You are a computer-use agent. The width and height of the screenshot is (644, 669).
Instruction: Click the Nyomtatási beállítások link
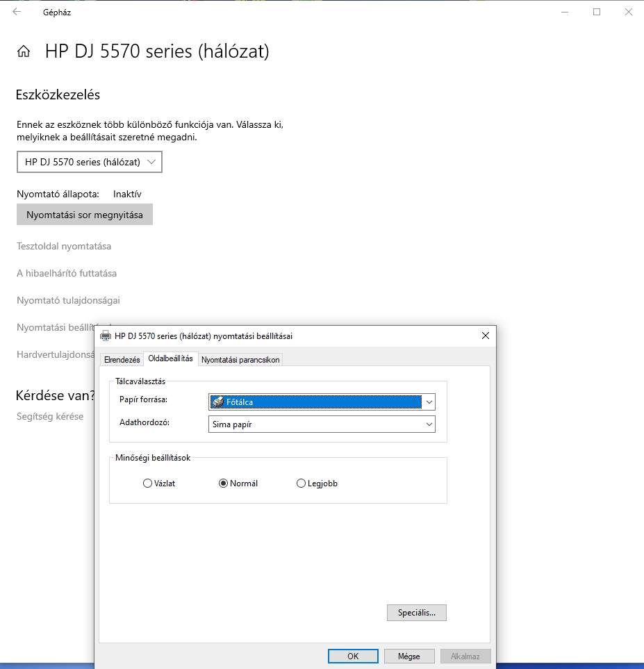pyautogui.click(x=56, y=327)
